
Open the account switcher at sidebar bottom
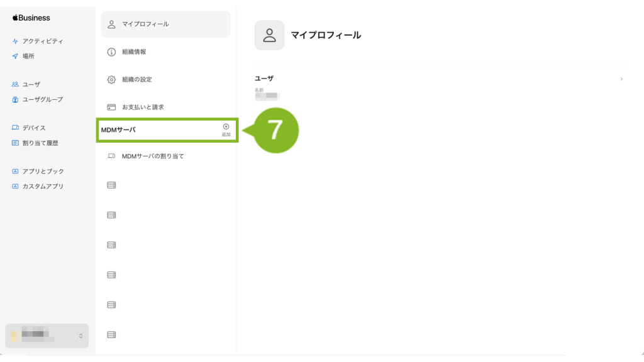point(47,336)
